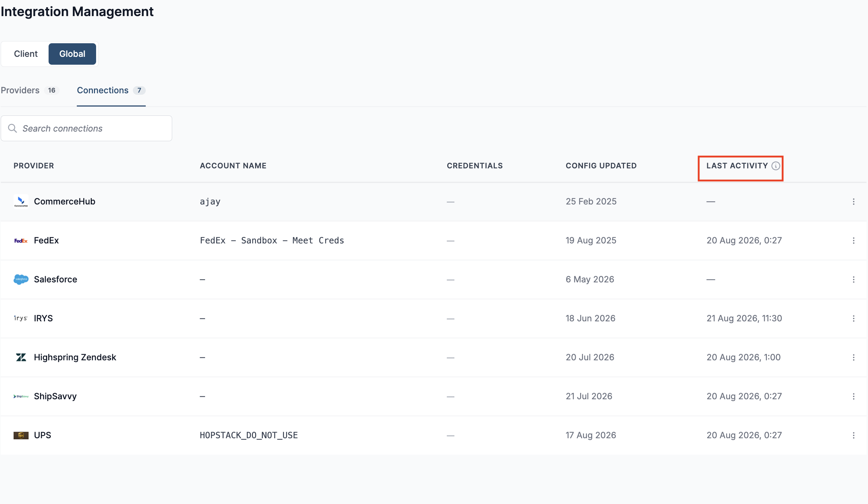Click the '19 Aug 2025' config date
This screenshot has width=868, height=504.
tap(591, 241)
